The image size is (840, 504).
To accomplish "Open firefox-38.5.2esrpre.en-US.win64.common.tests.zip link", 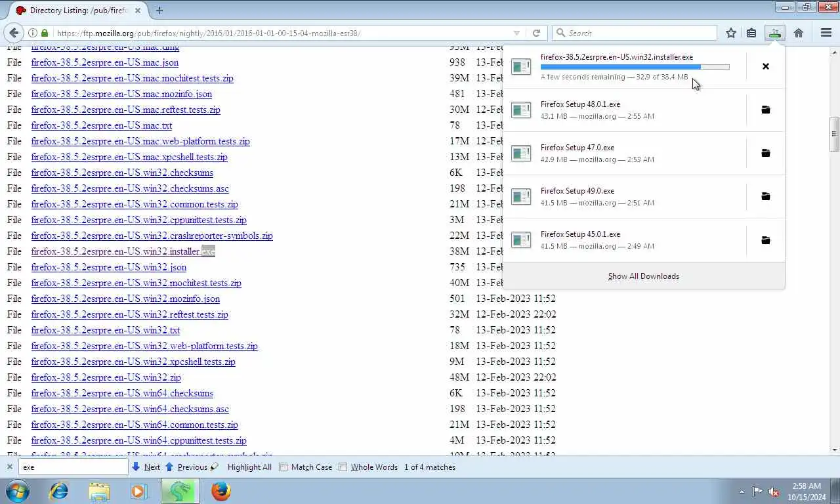I will click(x=135, y=425).
